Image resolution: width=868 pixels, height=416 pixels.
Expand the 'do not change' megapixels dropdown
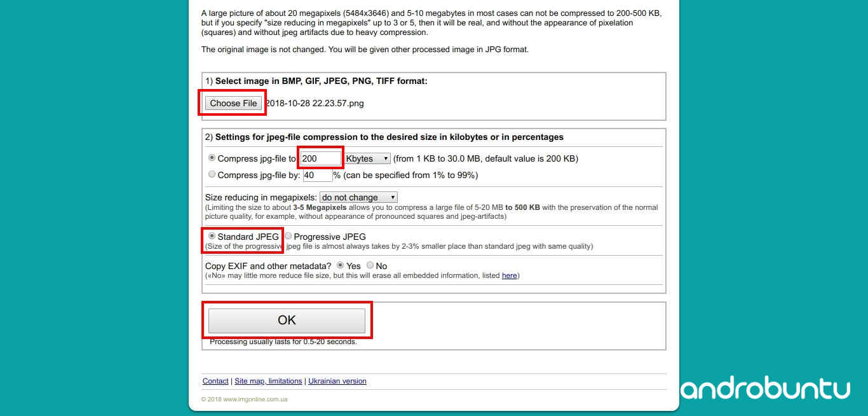point(358,197)
